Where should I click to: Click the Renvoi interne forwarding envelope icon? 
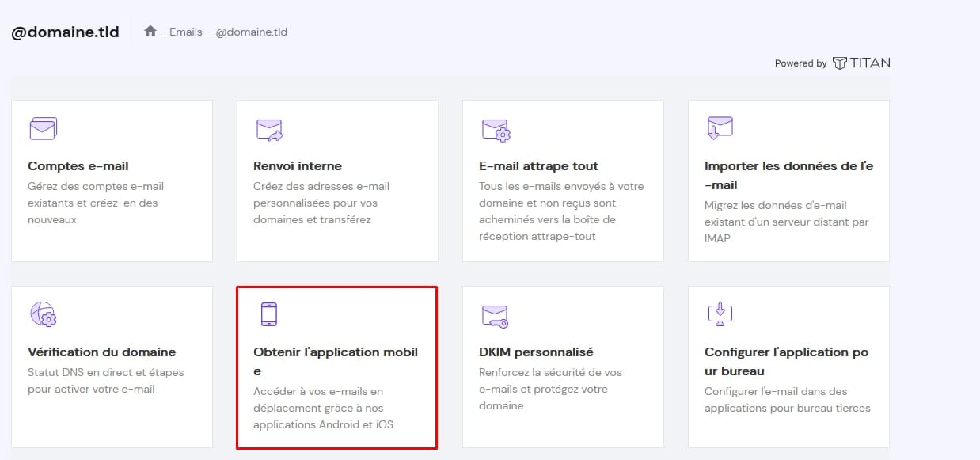click(269, 129)
